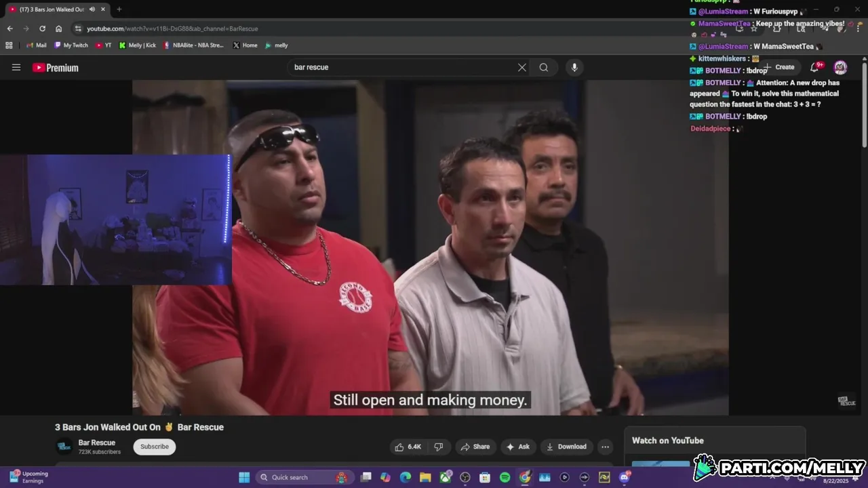Run search with the magnifier button
The height and width of the screenshot is (488, 868).
[x=544, y=67]
